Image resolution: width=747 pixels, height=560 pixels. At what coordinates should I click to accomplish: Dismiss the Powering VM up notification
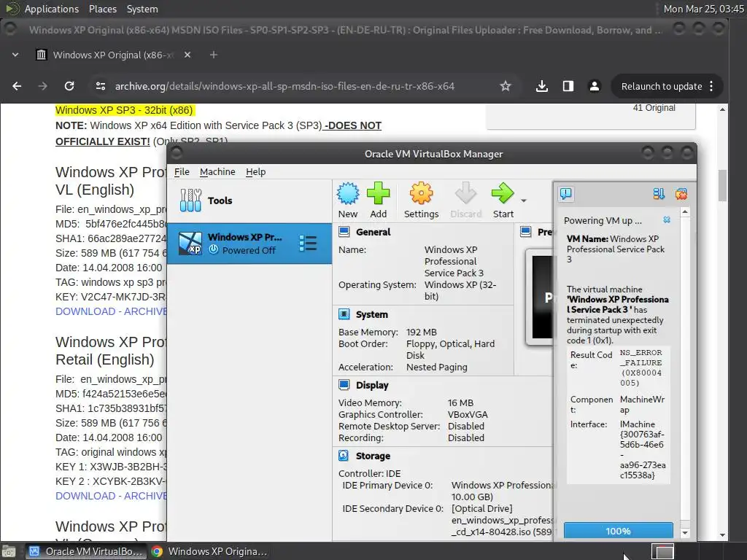[667, 219]
